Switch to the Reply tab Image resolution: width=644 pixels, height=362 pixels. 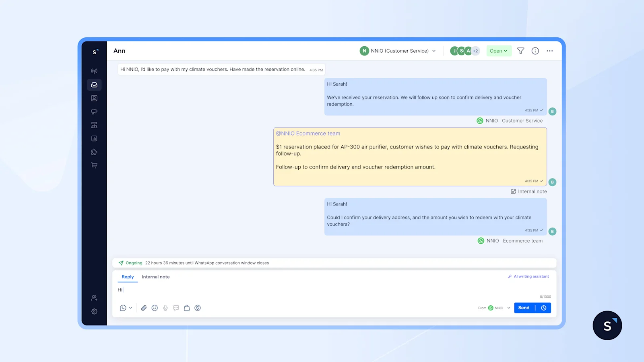[x=128, y=277]
